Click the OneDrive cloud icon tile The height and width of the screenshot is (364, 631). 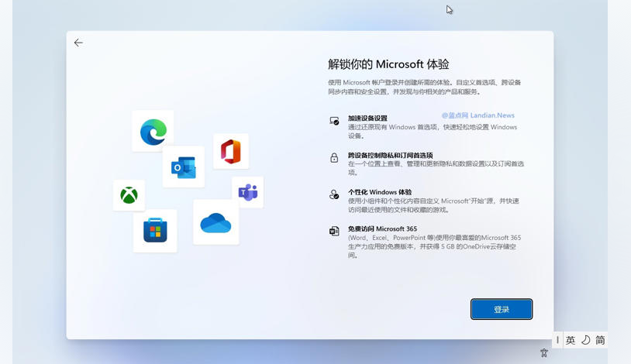pyautogui.click(x=216, y=223)
